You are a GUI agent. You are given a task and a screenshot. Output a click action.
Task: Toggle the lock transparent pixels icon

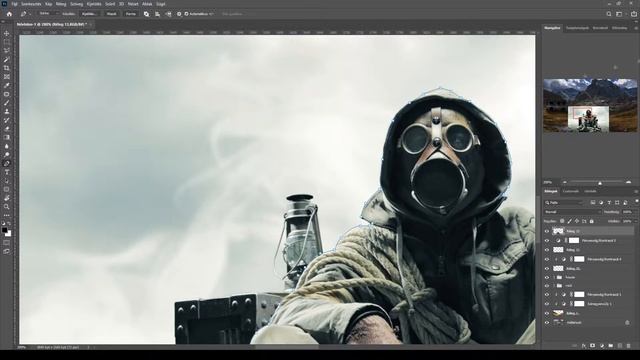(562, 221)
